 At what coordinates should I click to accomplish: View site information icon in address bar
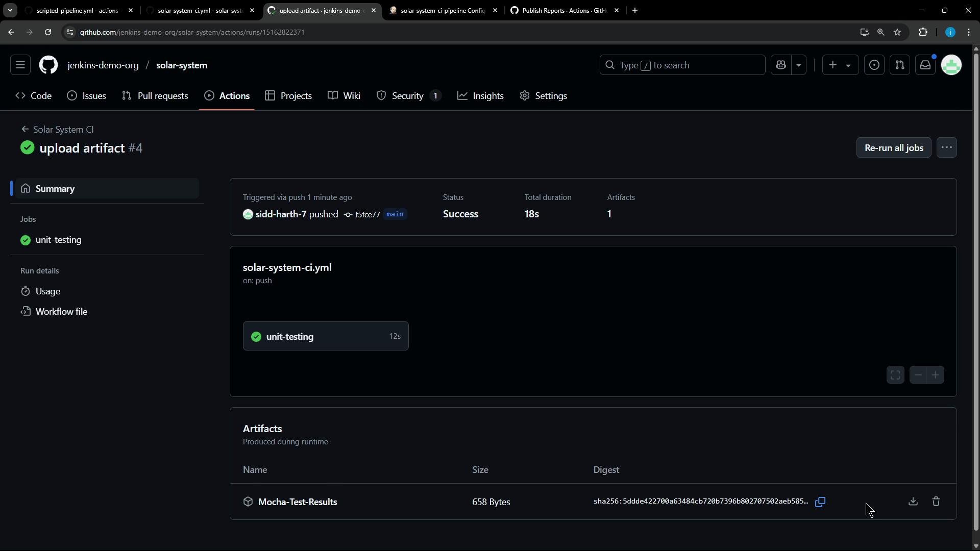(x=70, y=32)
